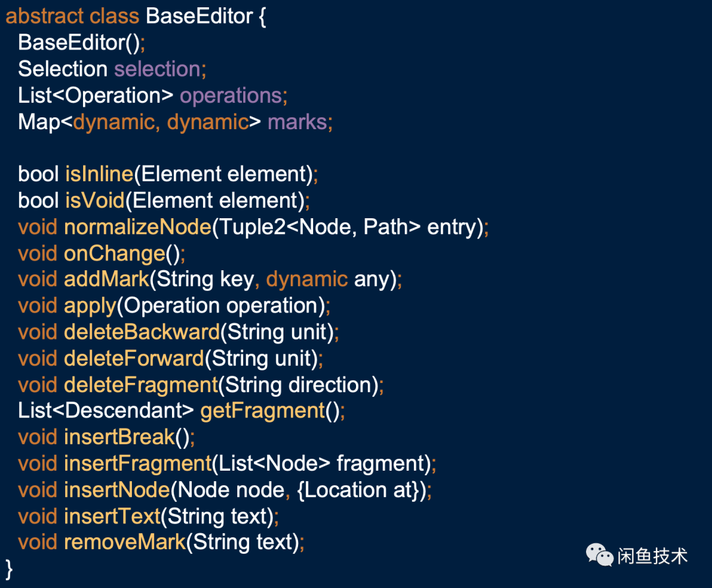Viewport: 712px width, 588px height.
Task: Click the normalizeNode method name
Action: pyautogui.click(x=137, y=227)
